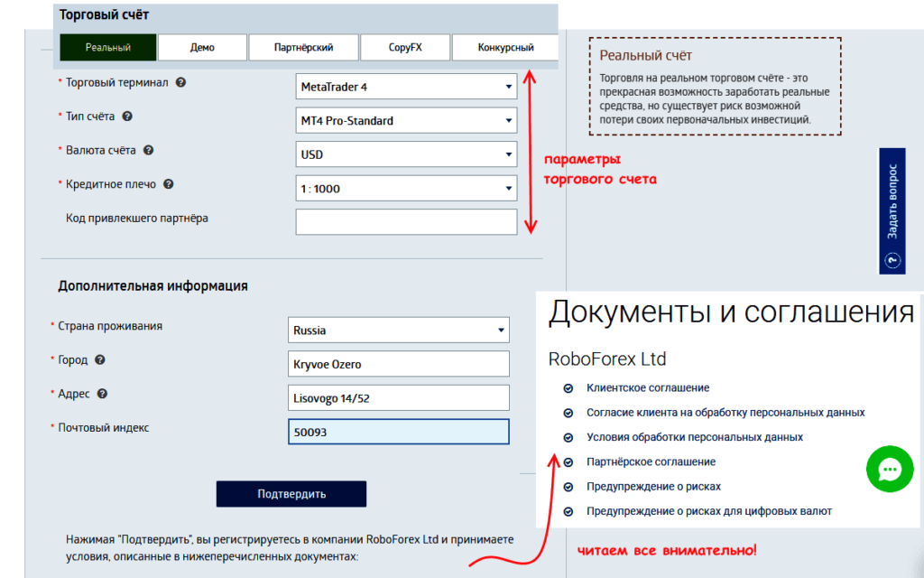Click help icon beside Адрес
This screenshot has height=578, width=924.
pos(103,394)
